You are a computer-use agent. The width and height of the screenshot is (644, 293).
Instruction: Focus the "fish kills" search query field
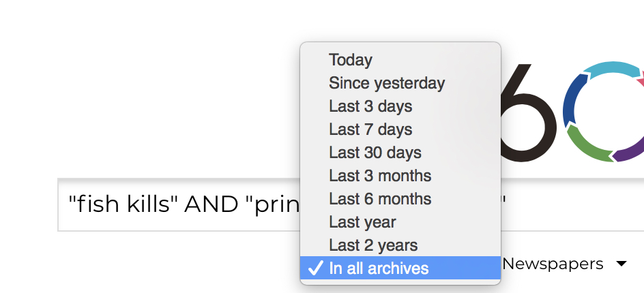pos(177,204)
